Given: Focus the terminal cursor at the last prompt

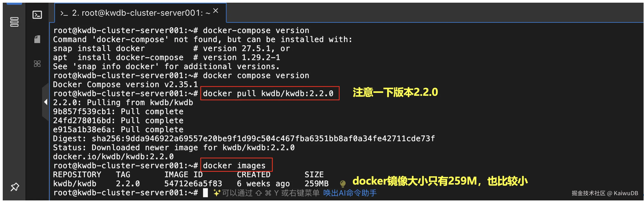Looking at the screenshot, I should click(205, 193).
